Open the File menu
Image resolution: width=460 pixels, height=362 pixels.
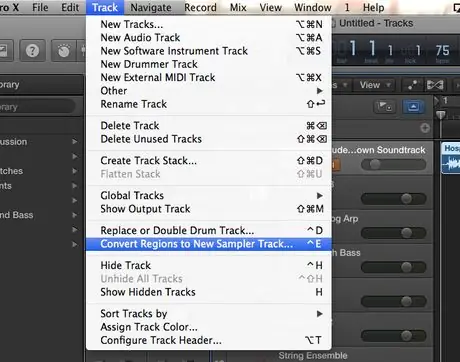pyautogui.click(x=40, y=7)
